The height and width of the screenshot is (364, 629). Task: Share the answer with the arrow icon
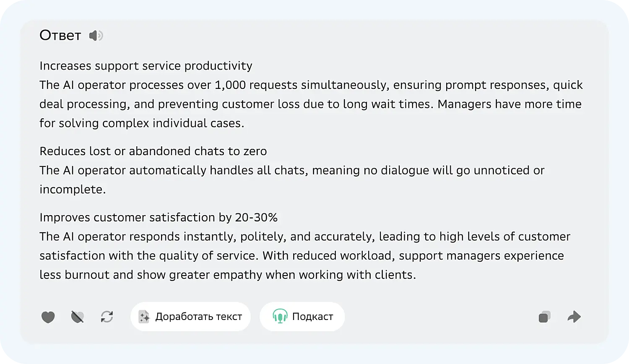pos(574,317)
